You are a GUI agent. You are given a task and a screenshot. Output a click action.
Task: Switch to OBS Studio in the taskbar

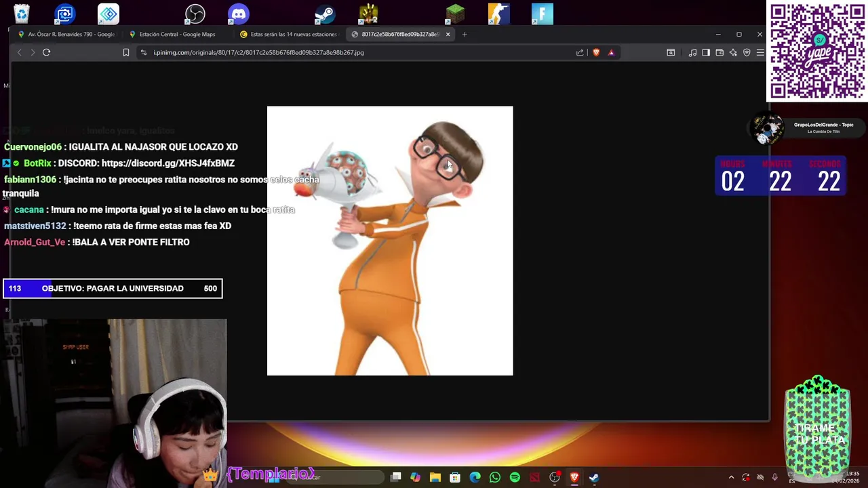(x=555, y=477)
